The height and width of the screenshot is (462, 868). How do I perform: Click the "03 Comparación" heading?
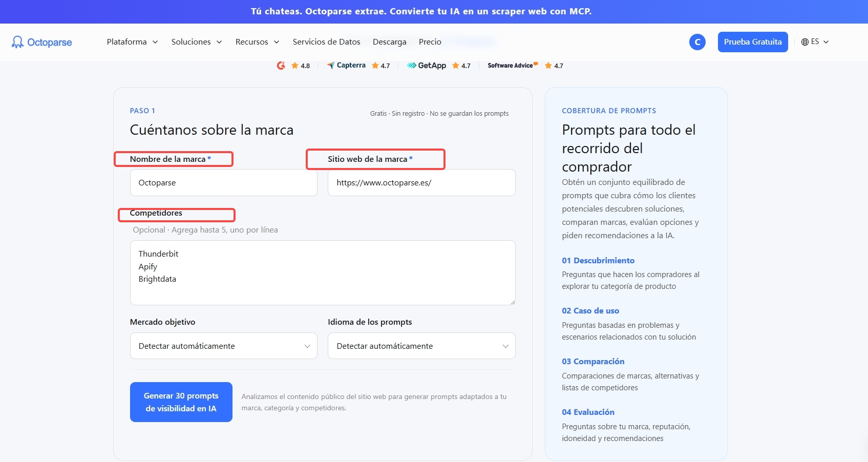pyautogui.click(x=593, y=361)
